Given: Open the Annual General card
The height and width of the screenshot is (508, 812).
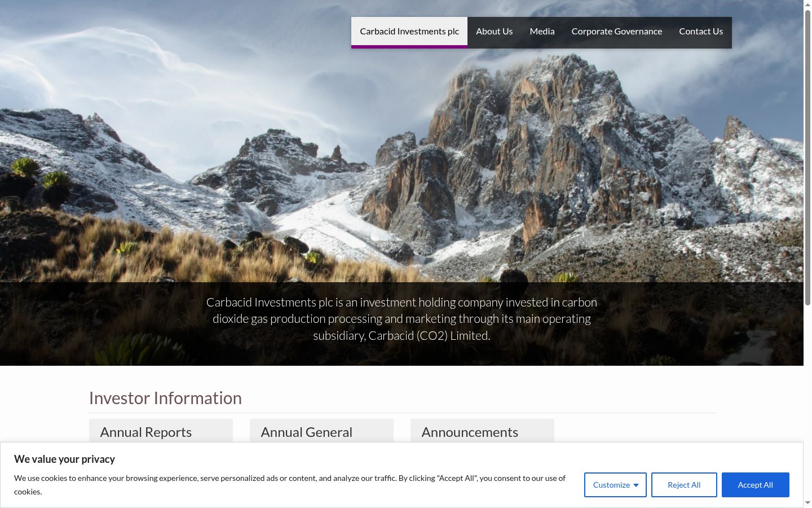Looking at the screenshot, I should tap(321, 431).
